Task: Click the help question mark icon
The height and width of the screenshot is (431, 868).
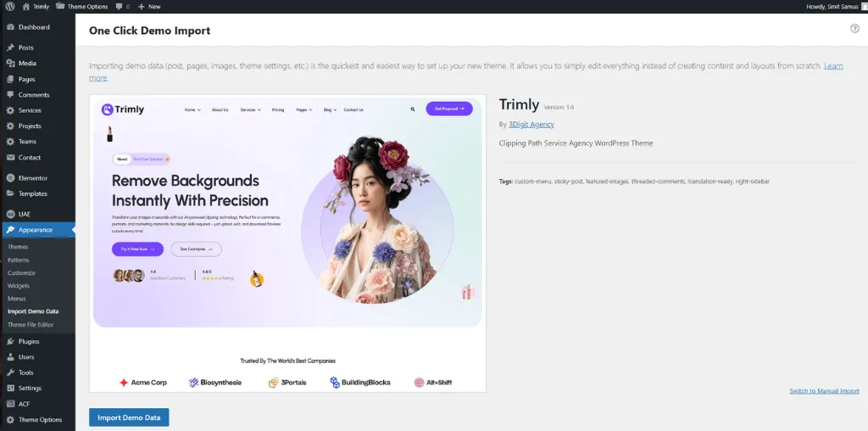Action: [854, 28]
